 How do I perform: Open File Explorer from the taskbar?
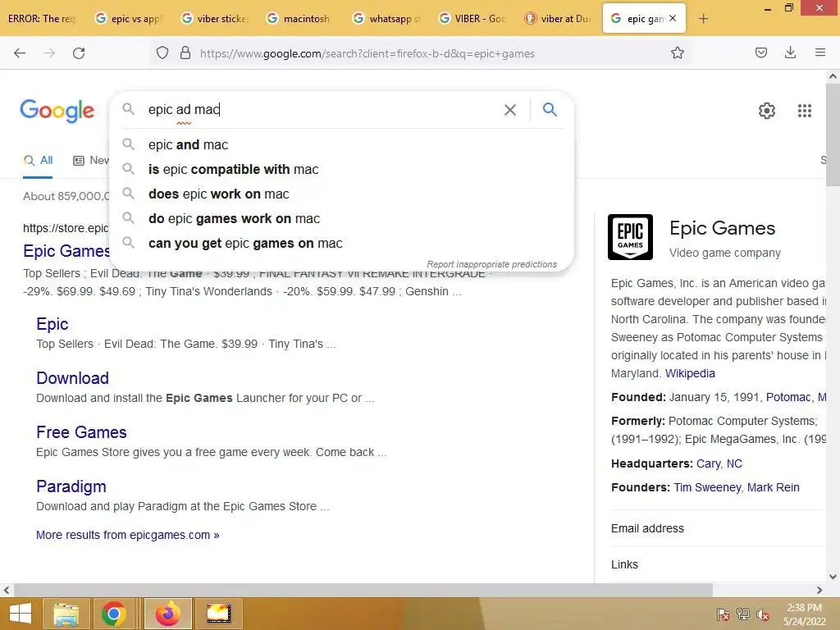pos(66,614)
